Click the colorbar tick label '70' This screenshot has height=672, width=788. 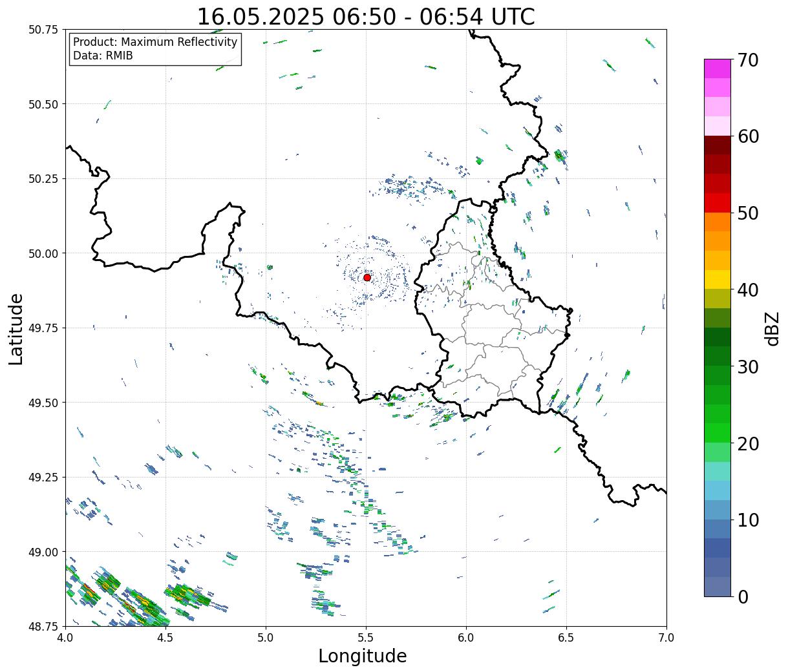747,60
